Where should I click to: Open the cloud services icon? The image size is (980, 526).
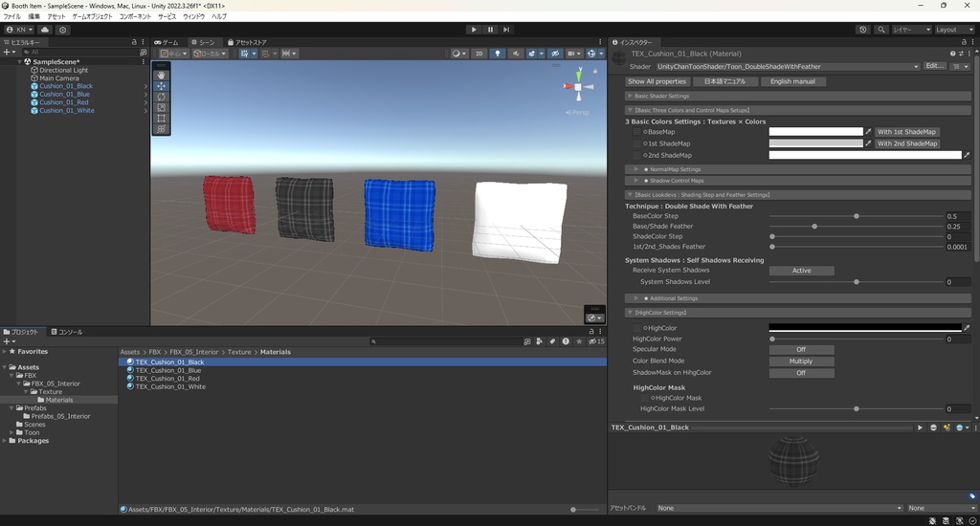pyautogui.click(x=45, y=30)
